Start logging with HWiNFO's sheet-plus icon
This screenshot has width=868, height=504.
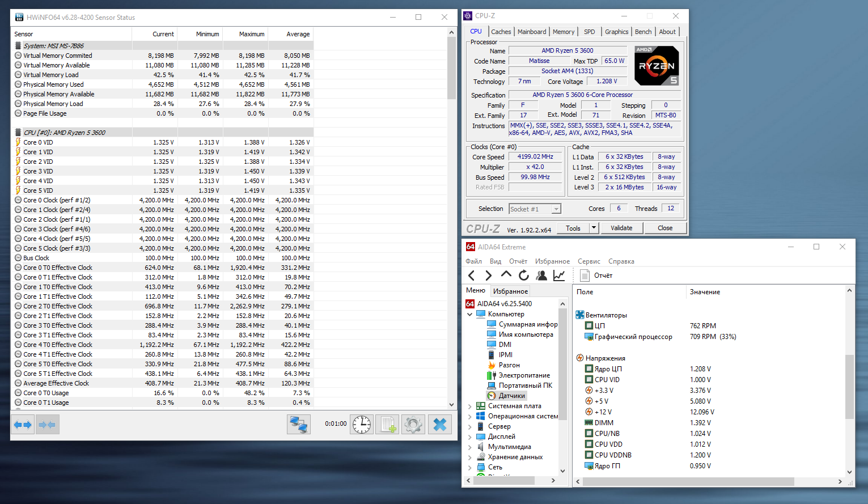(x=388, y=425)
